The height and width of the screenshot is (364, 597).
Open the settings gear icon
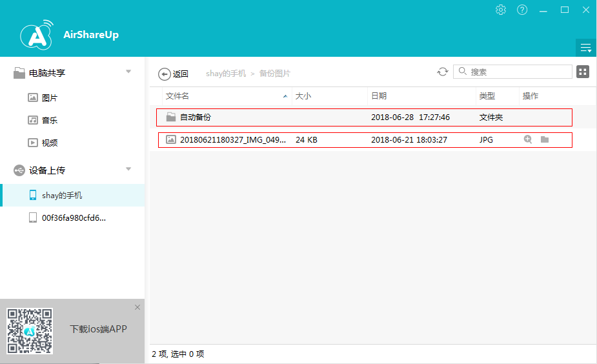tap(501, 10)
